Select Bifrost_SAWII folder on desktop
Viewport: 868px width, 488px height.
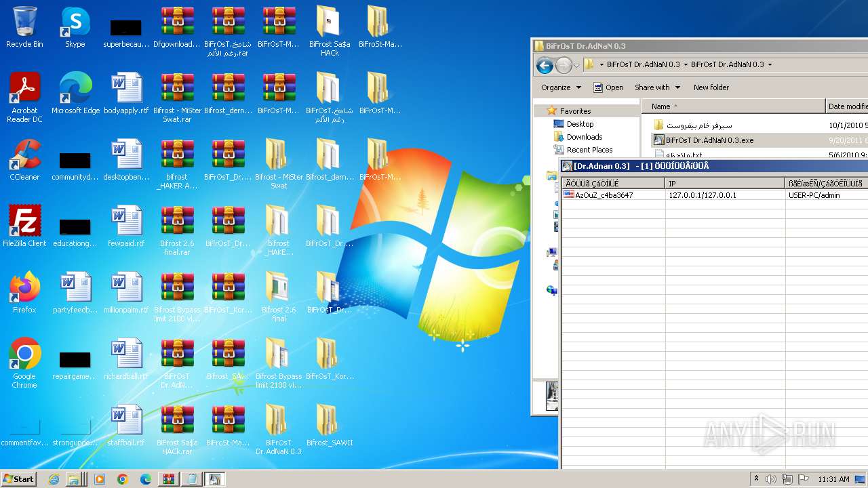pyautogui.click(x=330, y=426)
